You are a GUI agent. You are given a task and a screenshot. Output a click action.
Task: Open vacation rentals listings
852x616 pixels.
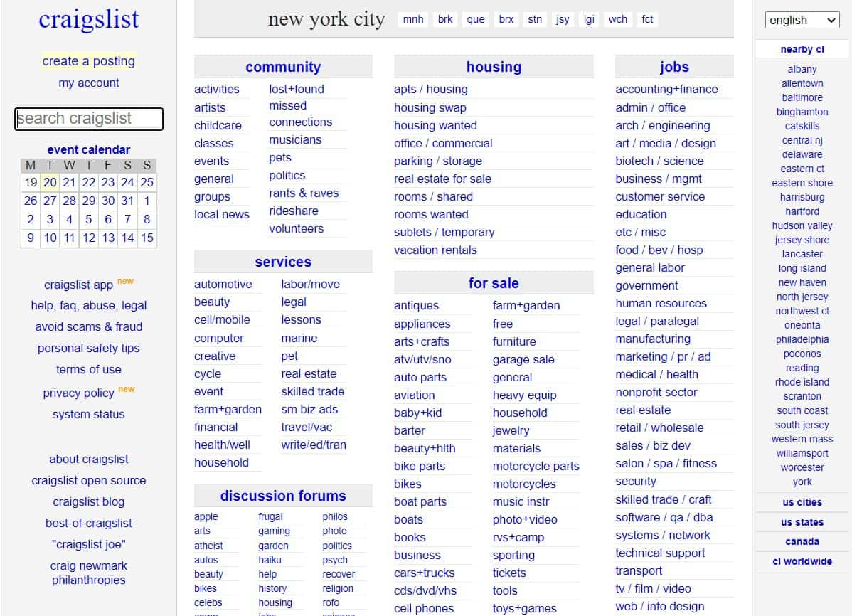pos(435,250)
